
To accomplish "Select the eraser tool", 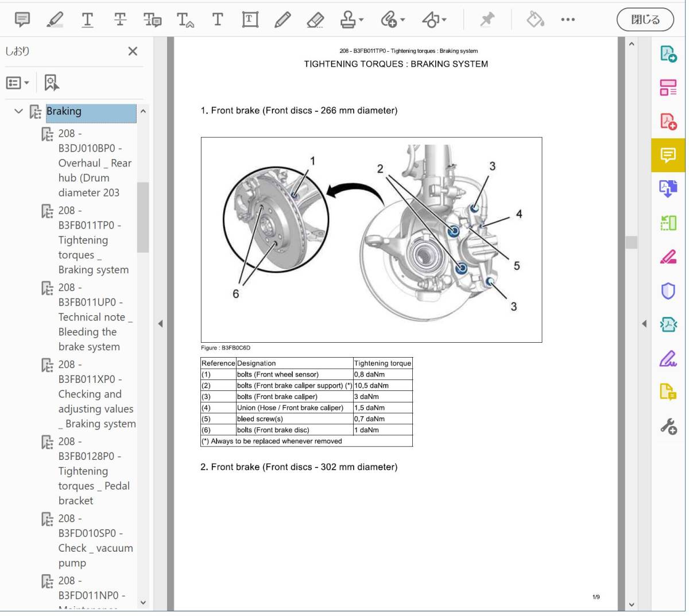I will tap(315, 20).
